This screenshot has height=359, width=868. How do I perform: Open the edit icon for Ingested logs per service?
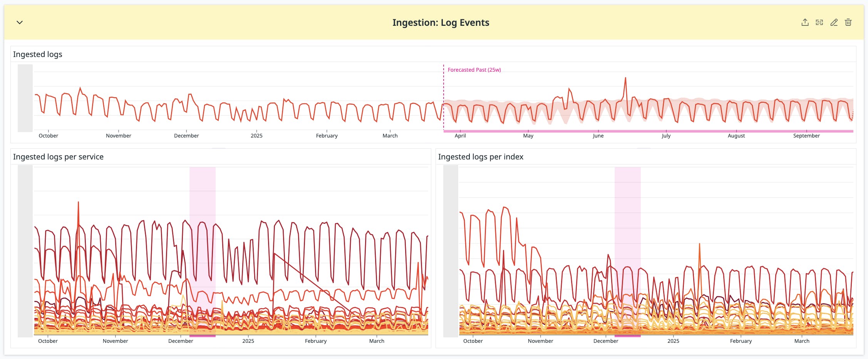tap(834, 22)
